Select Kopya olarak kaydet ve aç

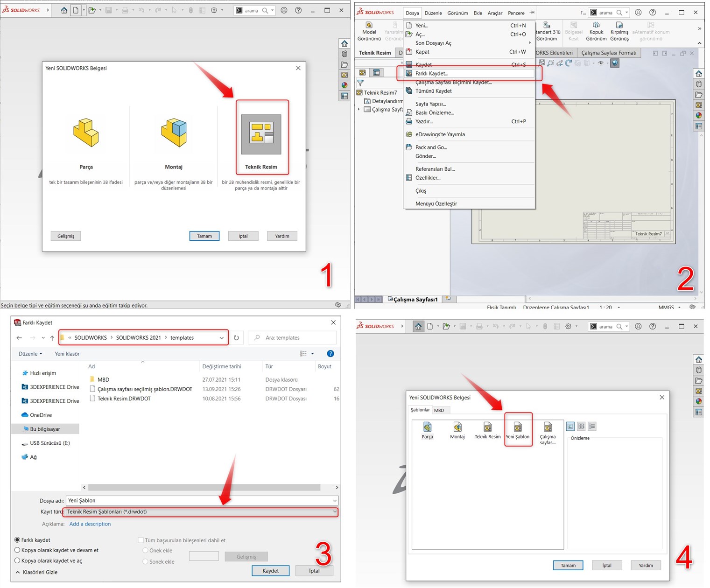(x=17, y=560)
